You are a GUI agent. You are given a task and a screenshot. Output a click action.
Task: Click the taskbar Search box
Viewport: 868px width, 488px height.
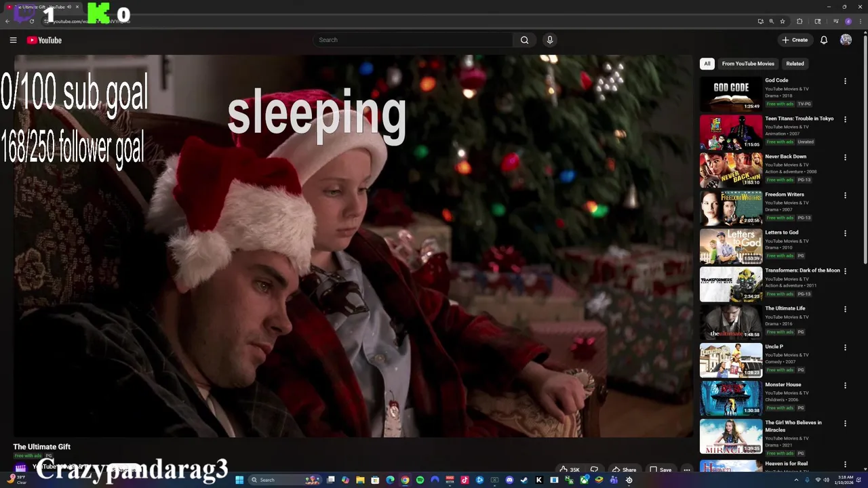(285, 480)
